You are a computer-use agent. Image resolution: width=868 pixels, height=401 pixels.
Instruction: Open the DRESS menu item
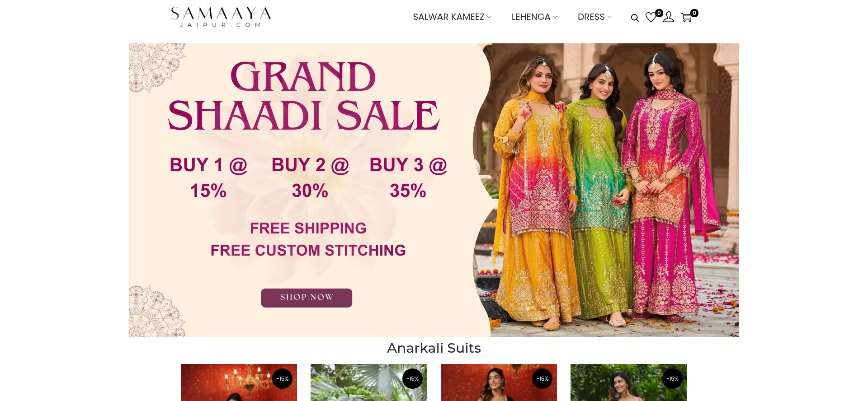[591, 17]
